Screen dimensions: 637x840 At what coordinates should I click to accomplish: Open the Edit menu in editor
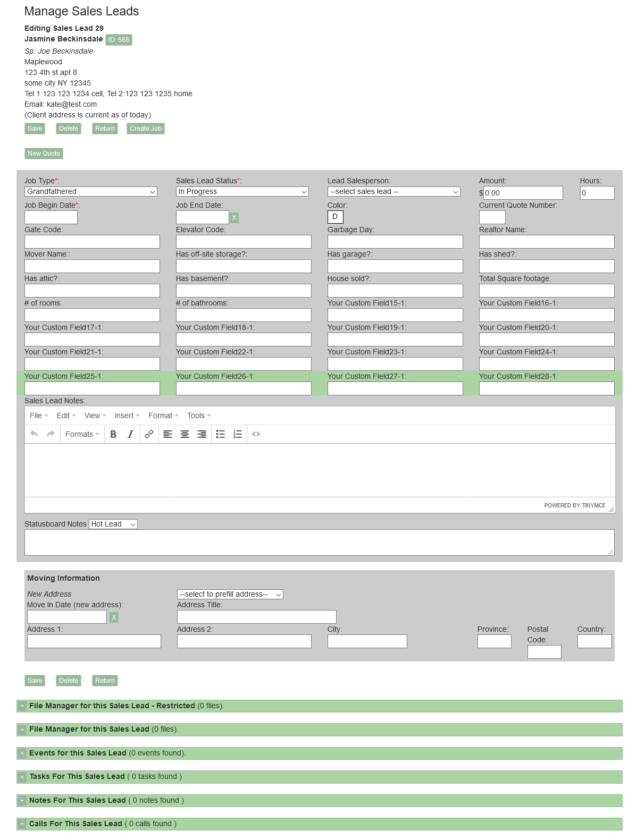click(x=66, y=415)
